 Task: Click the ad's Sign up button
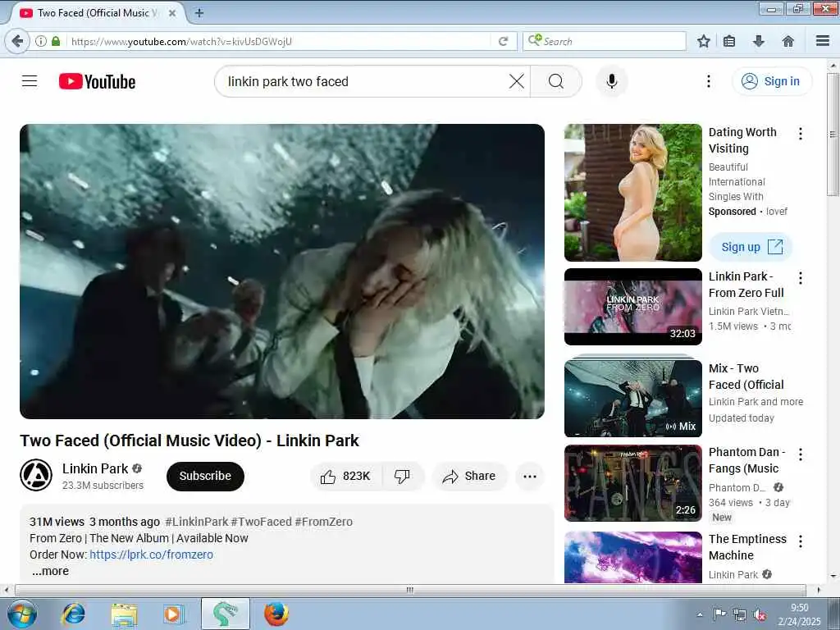[x=751, y=247]
